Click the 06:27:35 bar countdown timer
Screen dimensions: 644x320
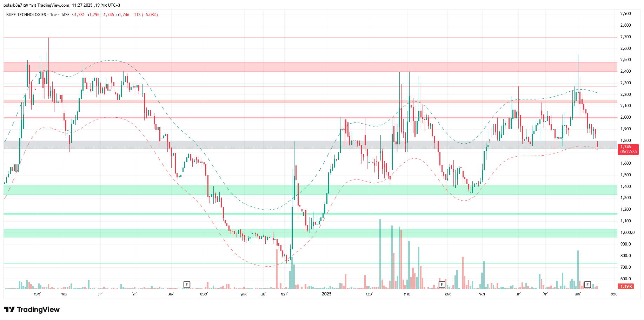pos(628,152)
